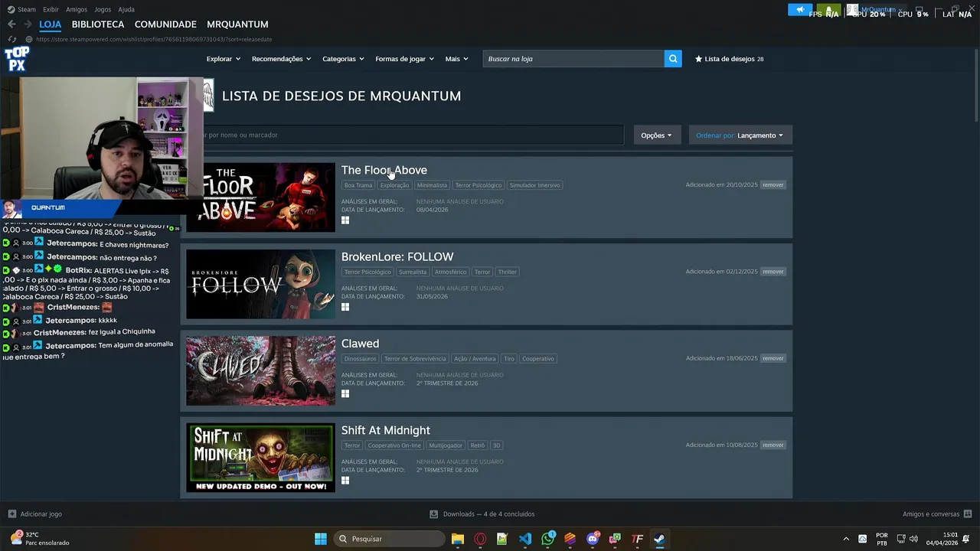Remove Clawed from wishlist
The width and height of the screenshot is (980, 551).
tap(773, 358)
